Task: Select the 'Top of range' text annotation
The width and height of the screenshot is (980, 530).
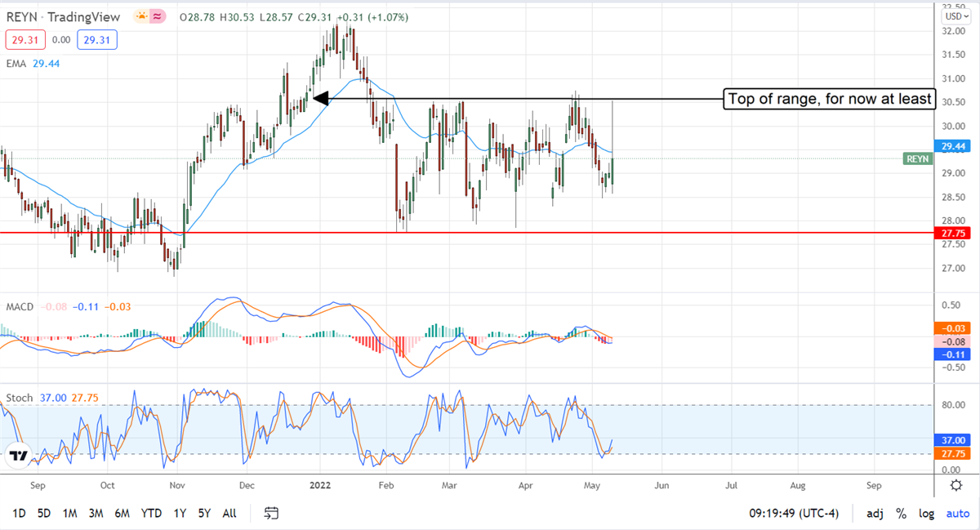Action: [x=828, y=99]
